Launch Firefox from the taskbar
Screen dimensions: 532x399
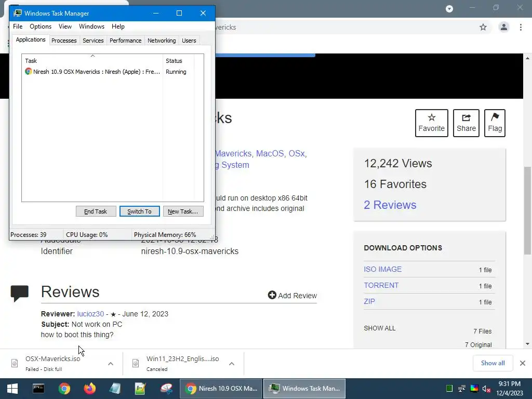click(x=89, y=389)
